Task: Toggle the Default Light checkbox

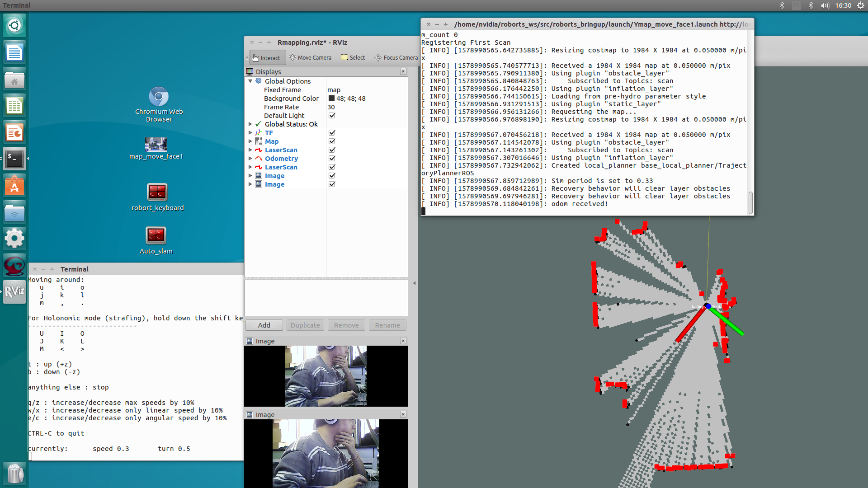Action: 332,116
